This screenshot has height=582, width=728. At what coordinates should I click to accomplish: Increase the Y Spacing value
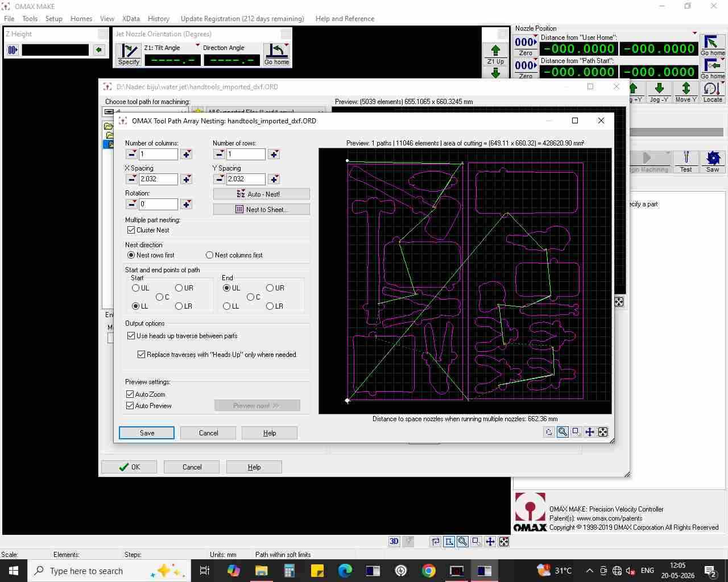tap(274, 179)
